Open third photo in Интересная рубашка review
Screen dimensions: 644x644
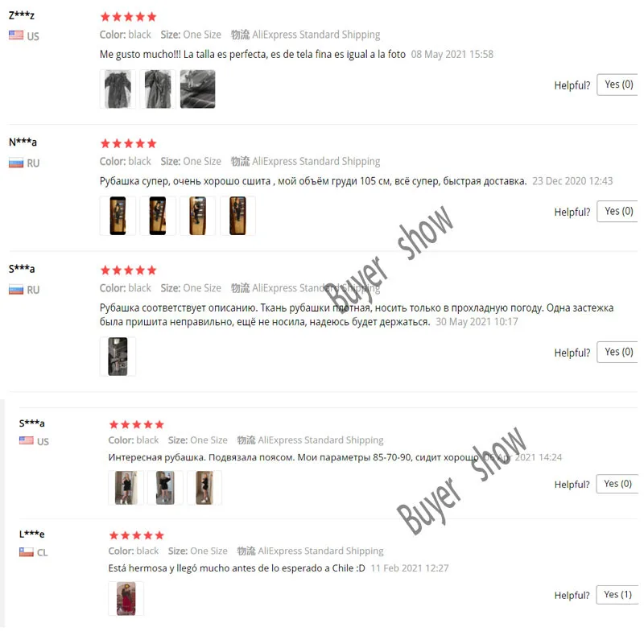(204, 488)
